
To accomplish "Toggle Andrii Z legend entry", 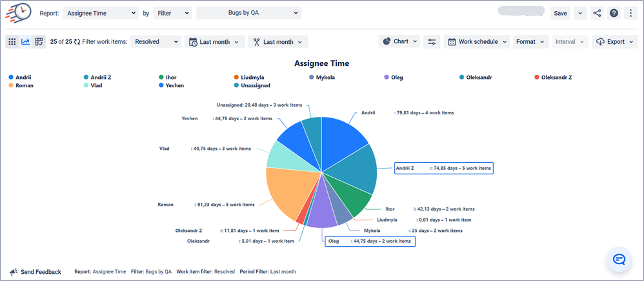I will pos(97,78).
